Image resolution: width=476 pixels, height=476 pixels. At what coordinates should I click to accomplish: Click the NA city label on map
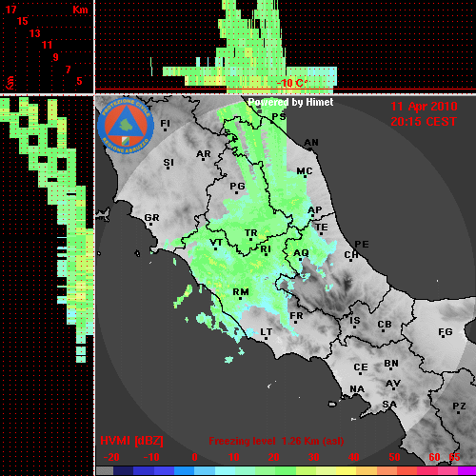pos(357,389)
